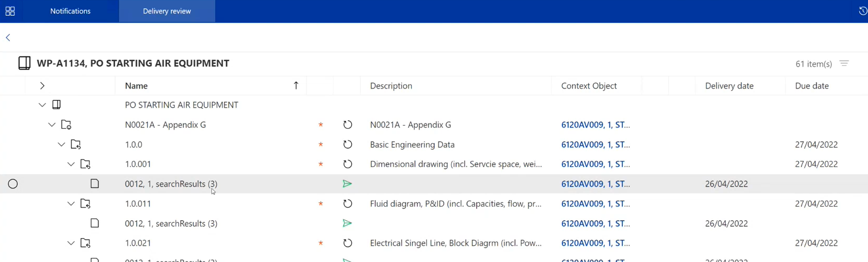Click green send arrow in highlighted row
The height and width of the screenshot is (262, 868).
point(347,184)
